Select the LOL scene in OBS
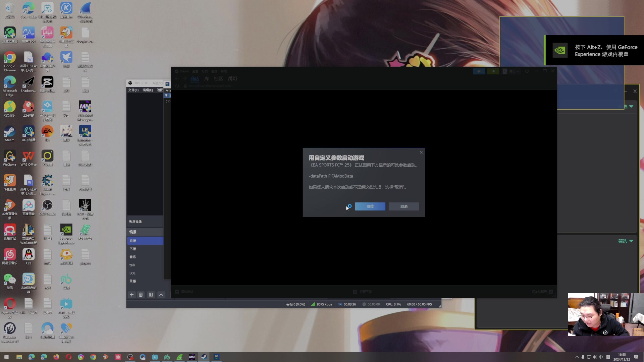The height and width of the screenshot is (362, 644). (x=145, y=273)
